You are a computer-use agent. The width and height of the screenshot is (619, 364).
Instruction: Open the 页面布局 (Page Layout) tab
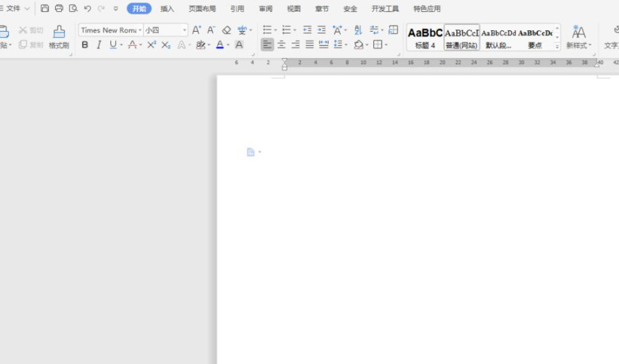202,9
